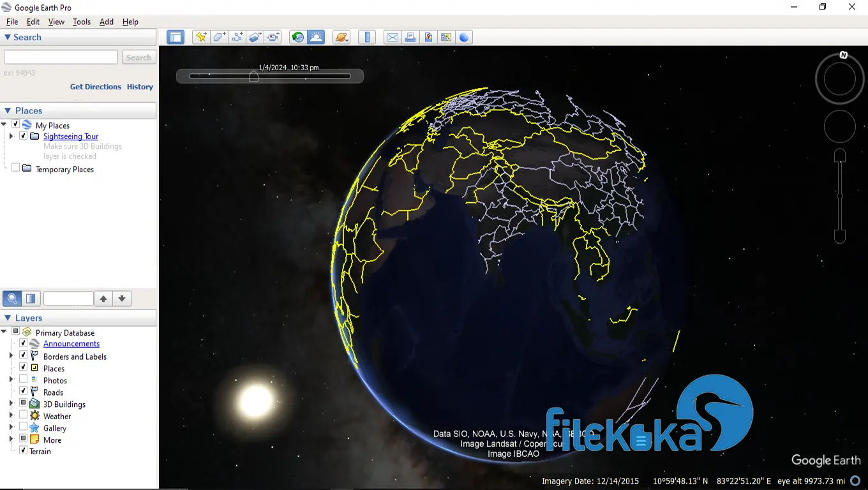Open the Edit menu
Image resolution: width=868 pixels, height=490 pixels.
(x=33, y=22)
